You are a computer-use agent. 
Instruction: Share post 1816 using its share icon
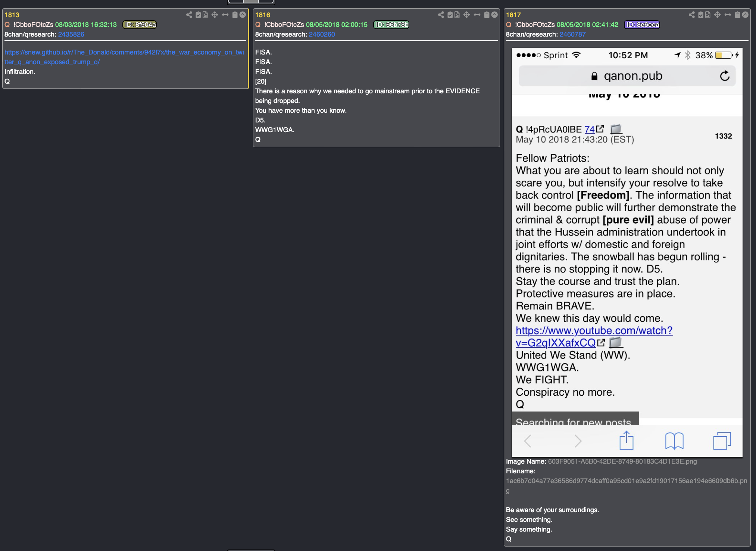(x=441, y=15)
